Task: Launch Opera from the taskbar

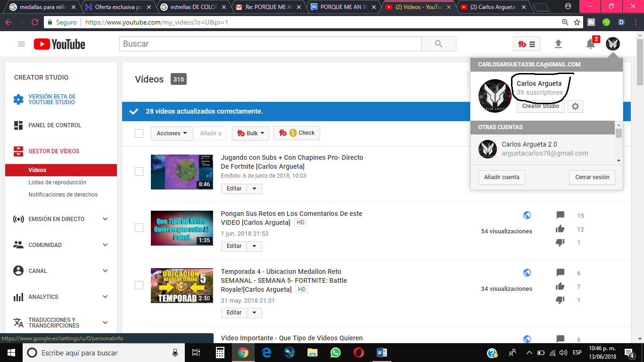Action: [358, 353]
